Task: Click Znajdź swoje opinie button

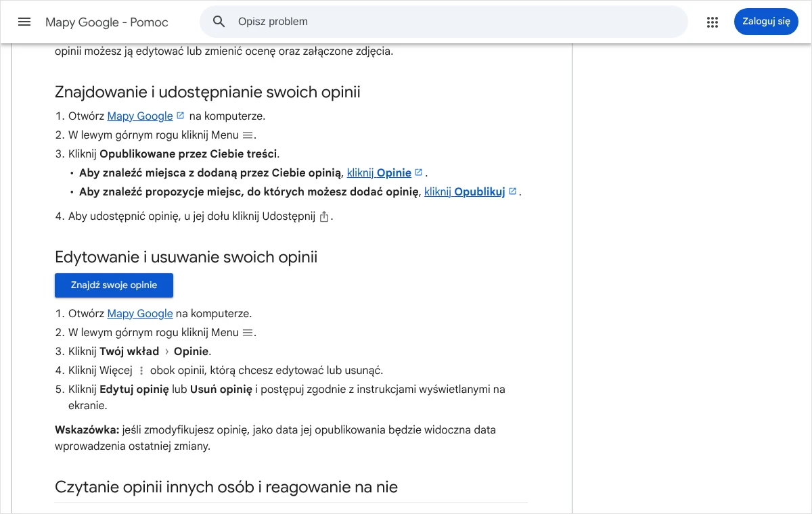Action: click(114, 285)
